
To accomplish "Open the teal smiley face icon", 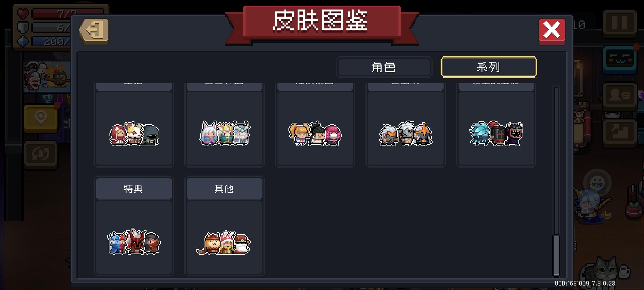I will [x=620, y=60].
